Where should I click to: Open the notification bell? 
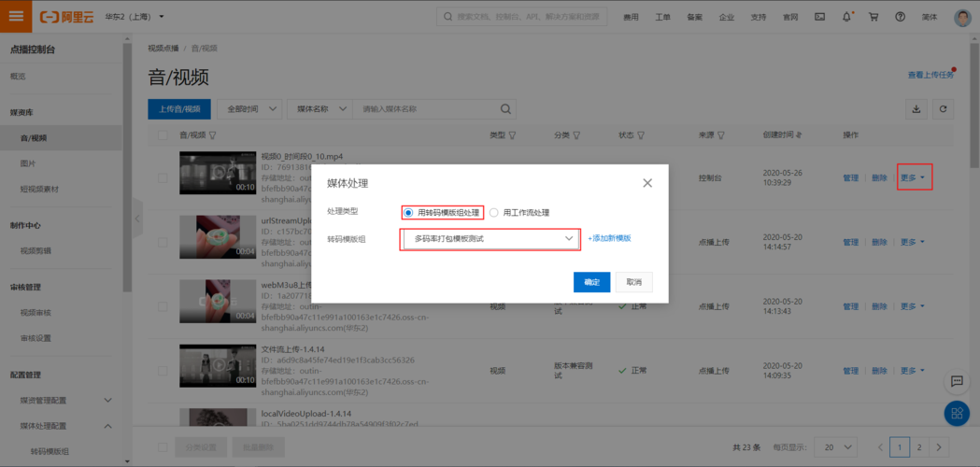click(x=847, y=17)
